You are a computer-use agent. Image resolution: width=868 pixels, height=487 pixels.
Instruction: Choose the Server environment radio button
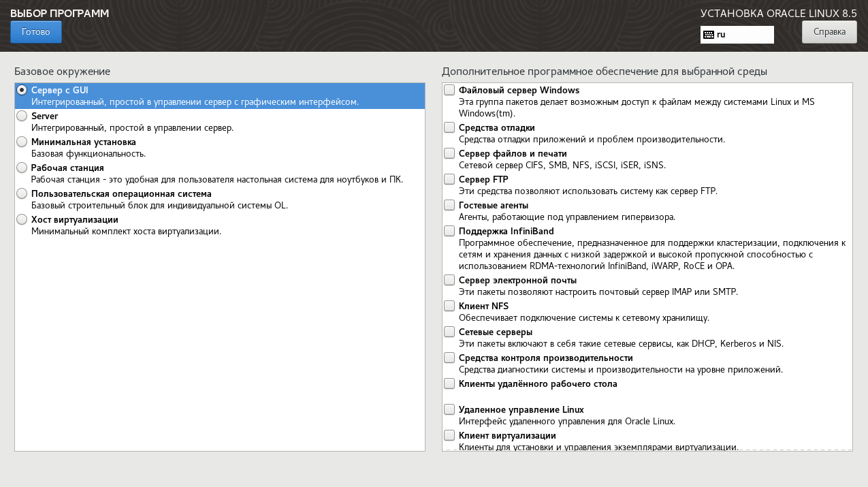click(22, 116)
